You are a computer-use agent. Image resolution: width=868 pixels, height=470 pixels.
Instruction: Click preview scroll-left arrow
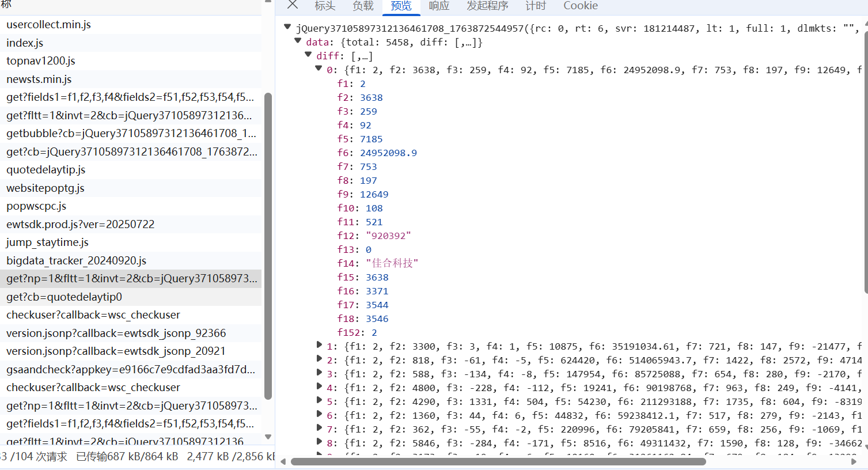[283, 461]
